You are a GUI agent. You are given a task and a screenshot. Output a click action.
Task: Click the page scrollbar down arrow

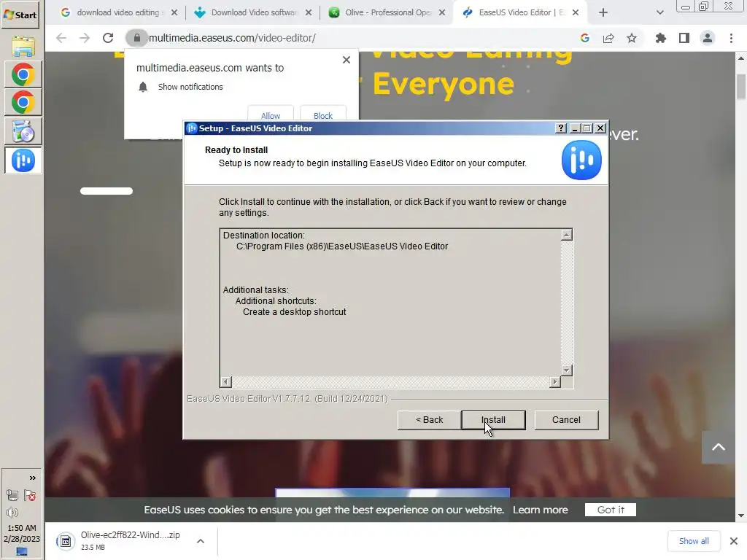click(x=741, y=516)
